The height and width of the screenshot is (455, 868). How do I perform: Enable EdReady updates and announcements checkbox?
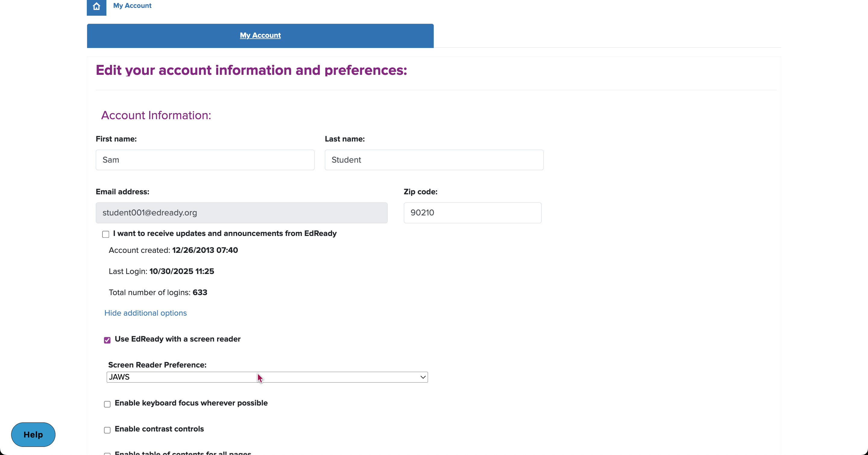[105, 234]
